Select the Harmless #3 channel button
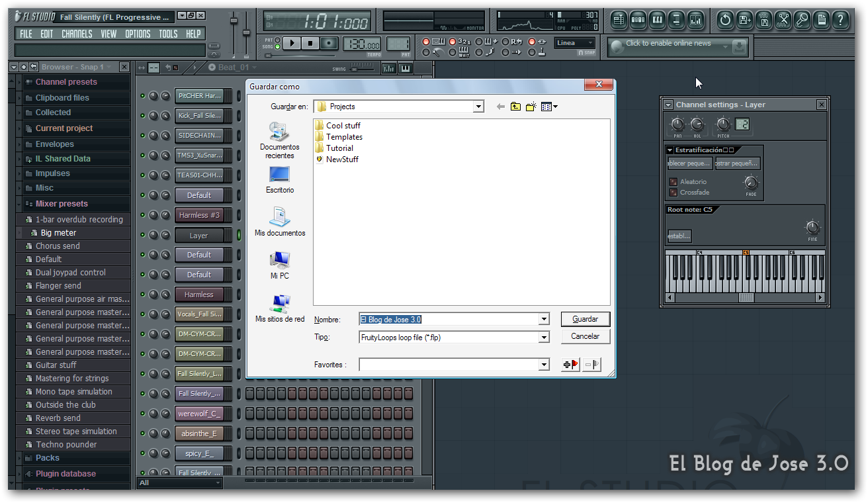The height and width of the screenshot is (503, 868). pos(198,215)
